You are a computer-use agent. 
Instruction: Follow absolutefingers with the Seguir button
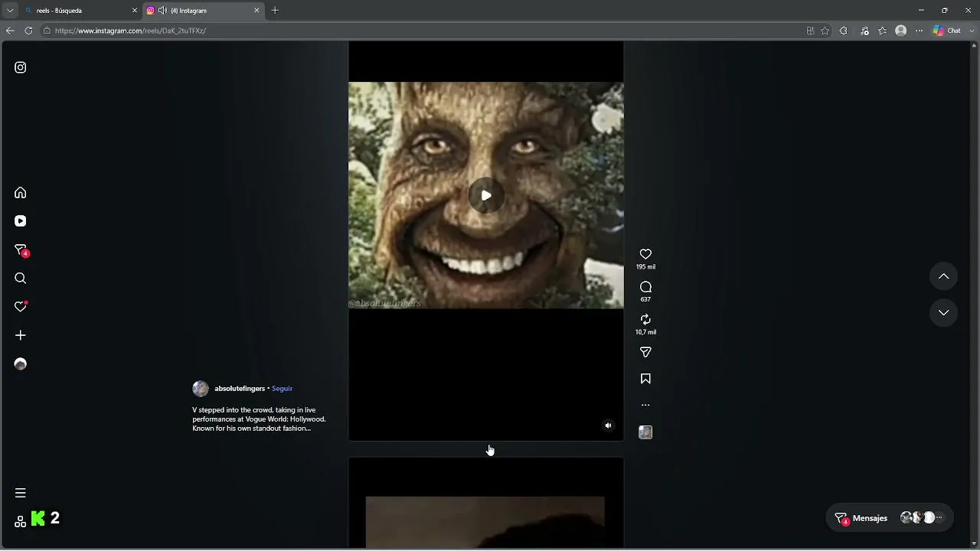282,389
